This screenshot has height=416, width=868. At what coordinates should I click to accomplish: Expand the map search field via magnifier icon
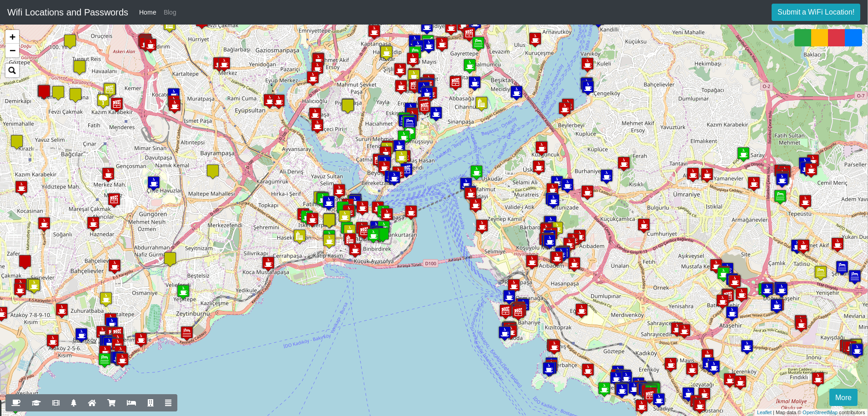pyautogui.click(x=12, y=70)
